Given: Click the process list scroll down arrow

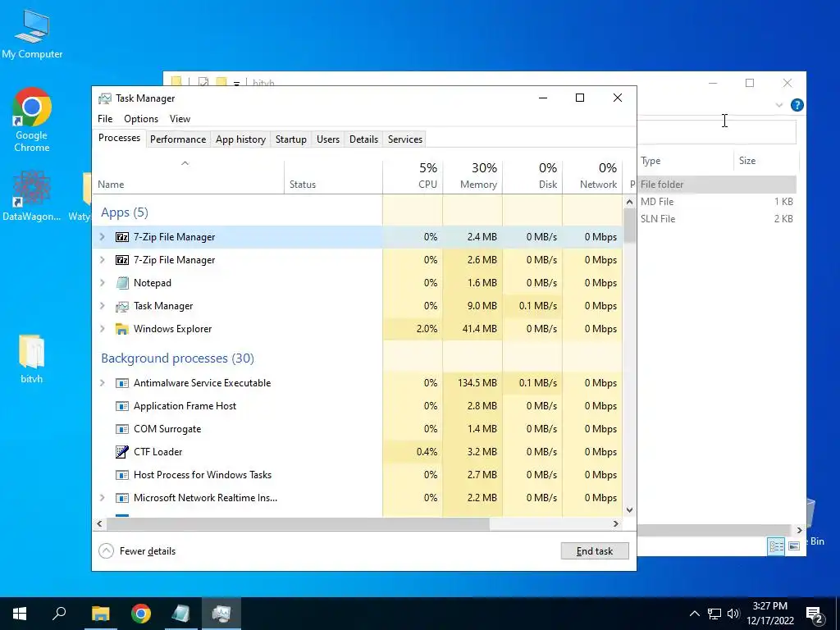Looking at the screenshot, I should [629, 510].
